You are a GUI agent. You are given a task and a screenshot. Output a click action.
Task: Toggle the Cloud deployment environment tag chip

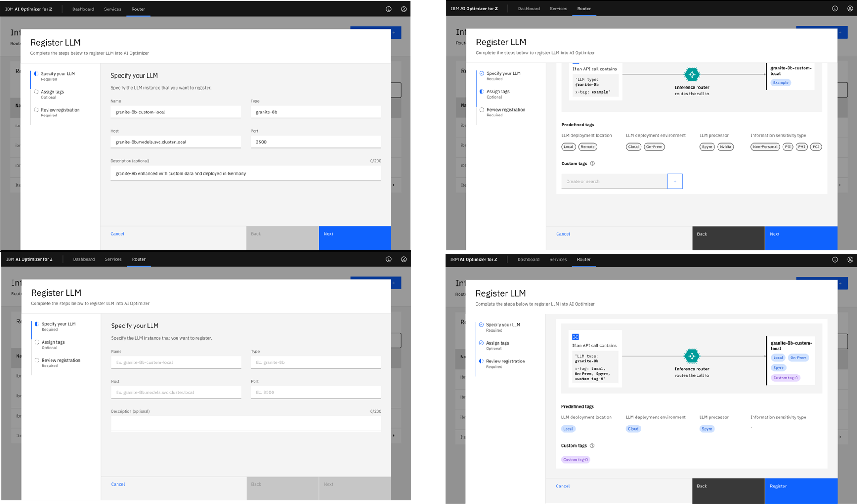633,147
